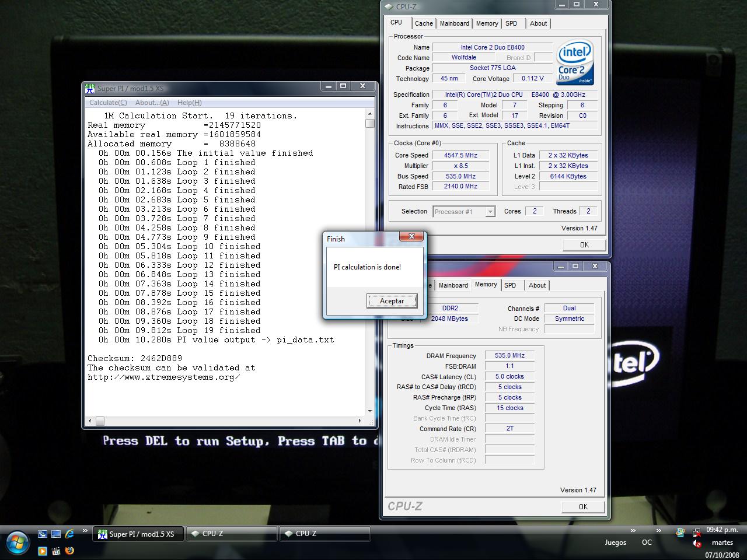
Task: Click Super PI vertical scrollbar down arrow
Action: (370, 411)
